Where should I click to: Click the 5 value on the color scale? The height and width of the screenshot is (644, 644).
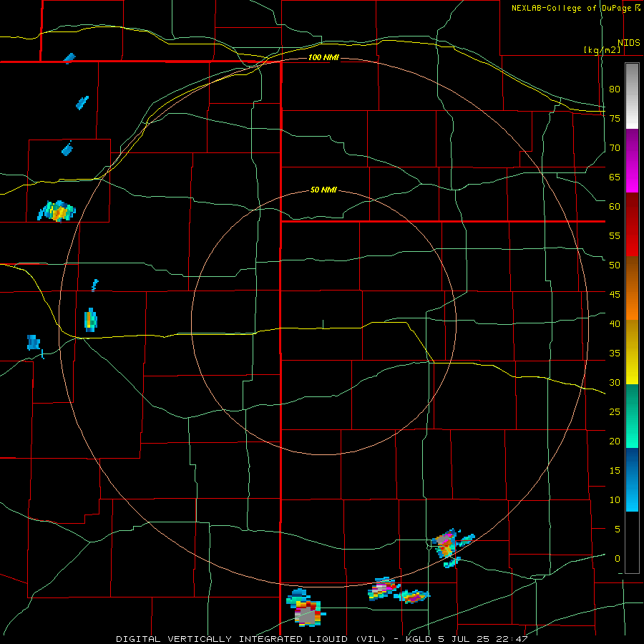point(618,530)
